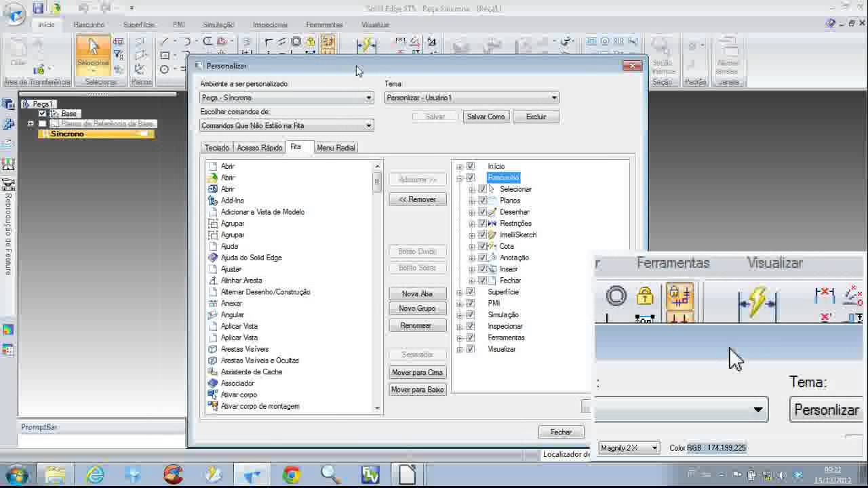
Task: Click the Renomear button
Action: click(418, 326)
